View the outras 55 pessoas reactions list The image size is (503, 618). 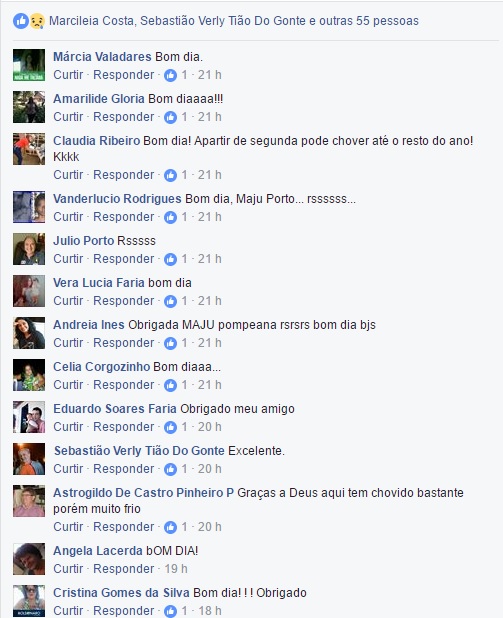click(369, 20)
